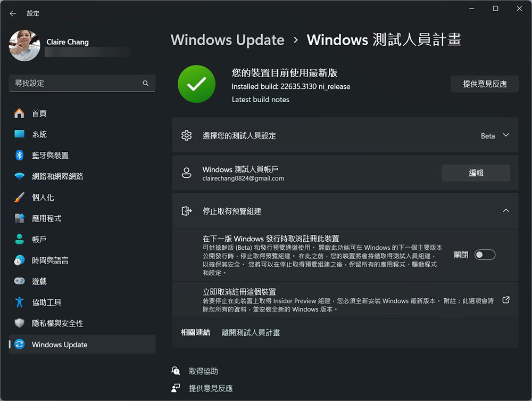Select the Windows Update sidebar item
Image resolution: width=532 pixels, height=401 pixels.
(82, 345)
